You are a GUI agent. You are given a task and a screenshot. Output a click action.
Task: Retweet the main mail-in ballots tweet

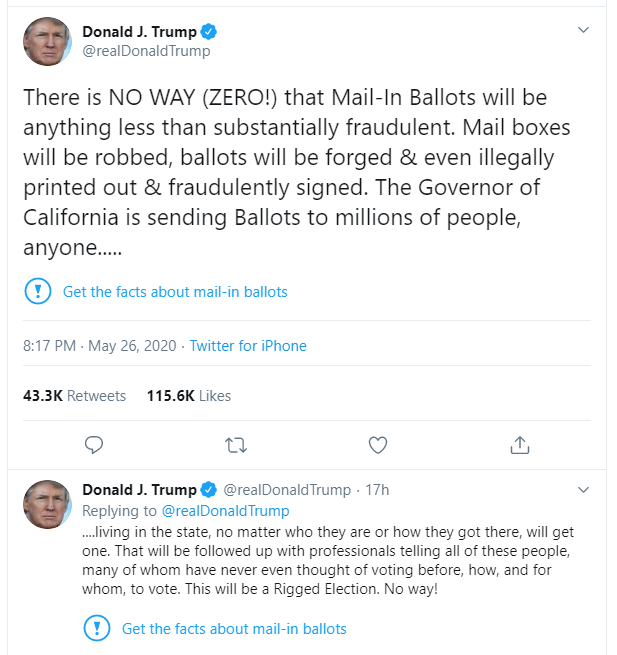coord(235,443)
